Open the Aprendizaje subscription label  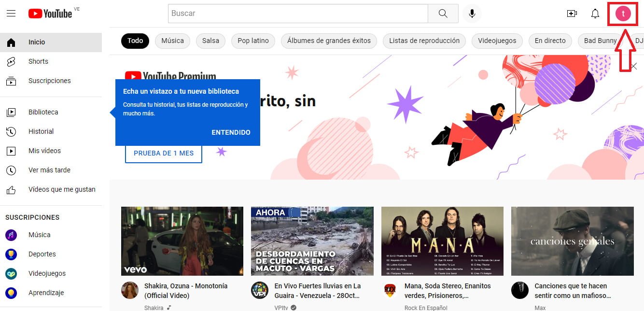click(46, 293)
